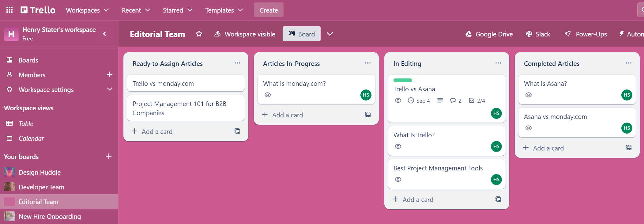Image resolution: width=644 pixels, height=224 pixels.
Task: Expand Workspace settings in sidebar
Action: 109,89
